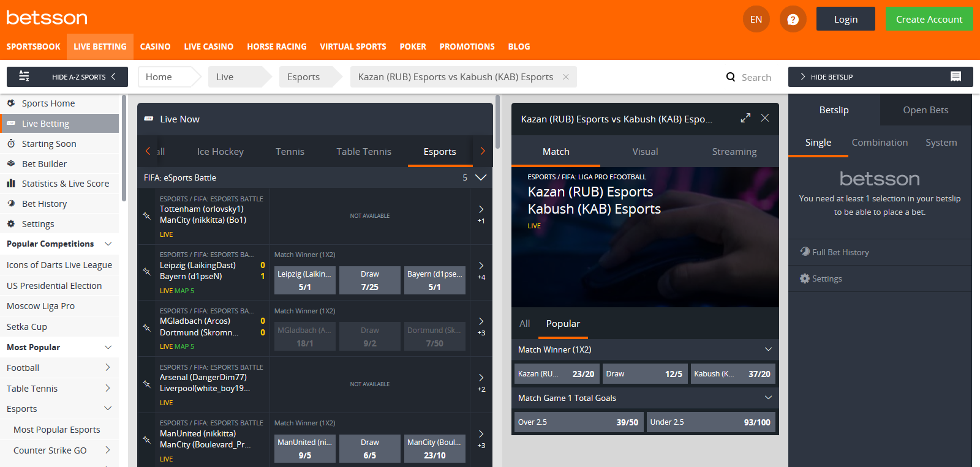Click the Login button
Screen dimensions: 980x467
point(846,19)
